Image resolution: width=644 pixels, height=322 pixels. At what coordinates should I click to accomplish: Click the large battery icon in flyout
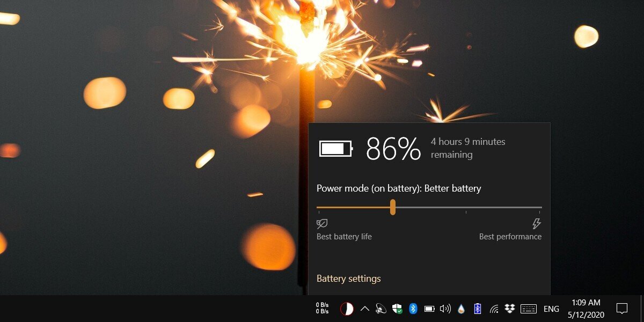click(336, 149)
